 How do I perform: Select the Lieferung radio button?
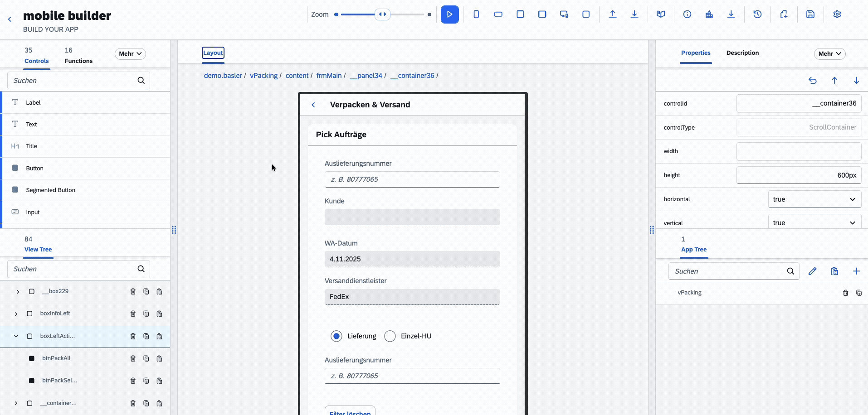336,336
